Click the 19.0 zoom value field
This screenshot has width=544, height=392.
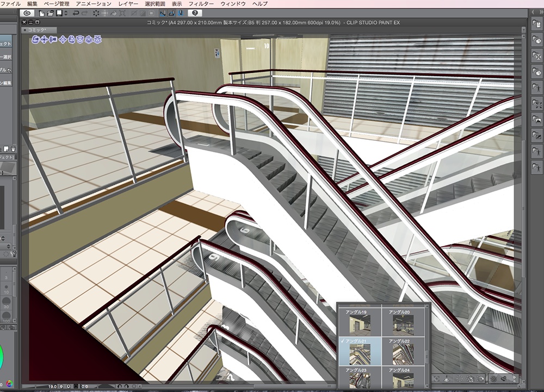(x=52, y=386)
